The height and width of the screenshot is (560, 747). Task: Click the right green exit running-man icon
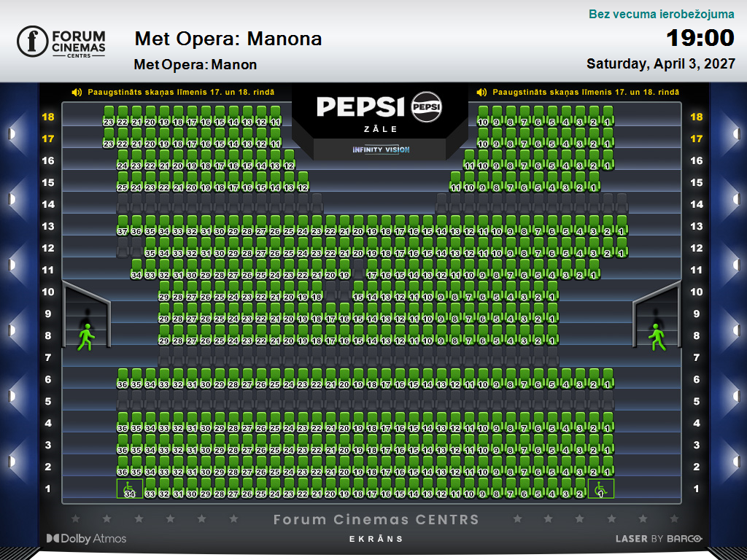tap(657, 337)
